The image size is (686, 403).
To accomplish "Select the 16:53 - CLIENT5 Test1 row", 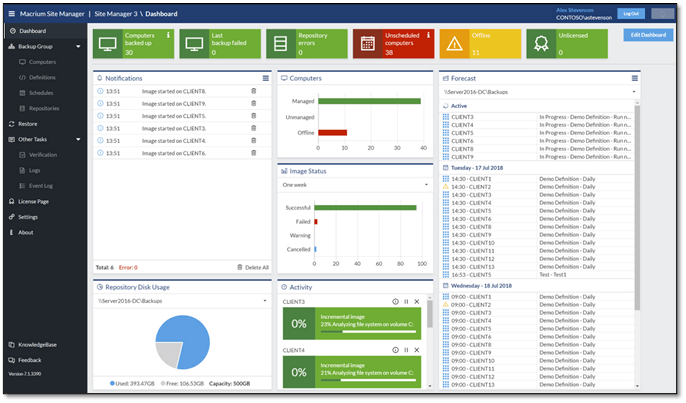I will pyautogui.click(x=537, y=275).
